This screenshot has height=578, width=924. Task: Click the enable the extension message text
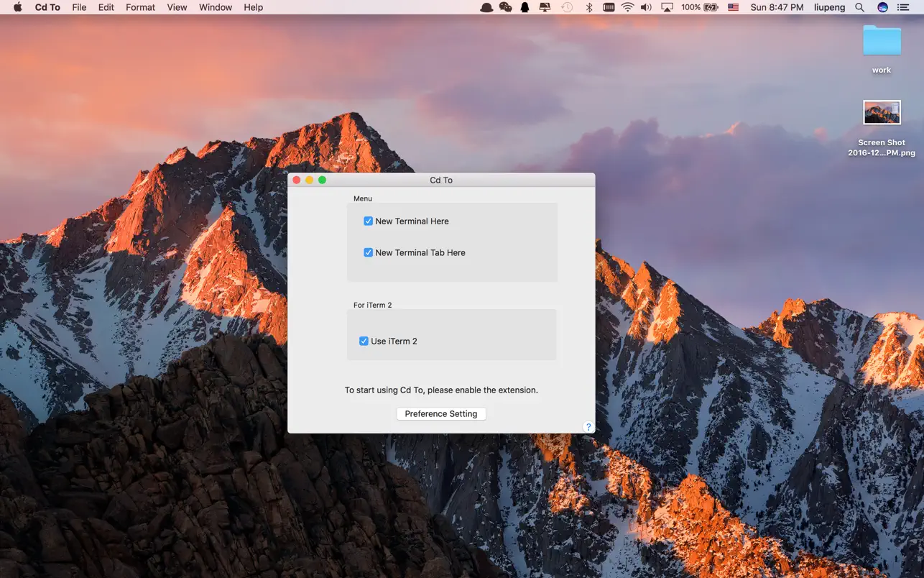441,390
